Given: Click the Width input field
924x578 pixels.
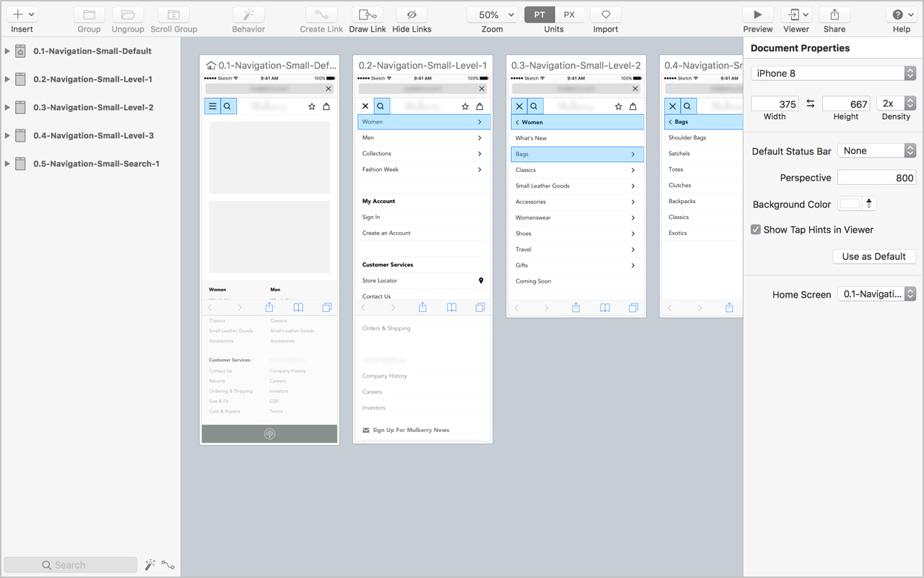Looking at the screenshot, I should (x=775, y=104).
